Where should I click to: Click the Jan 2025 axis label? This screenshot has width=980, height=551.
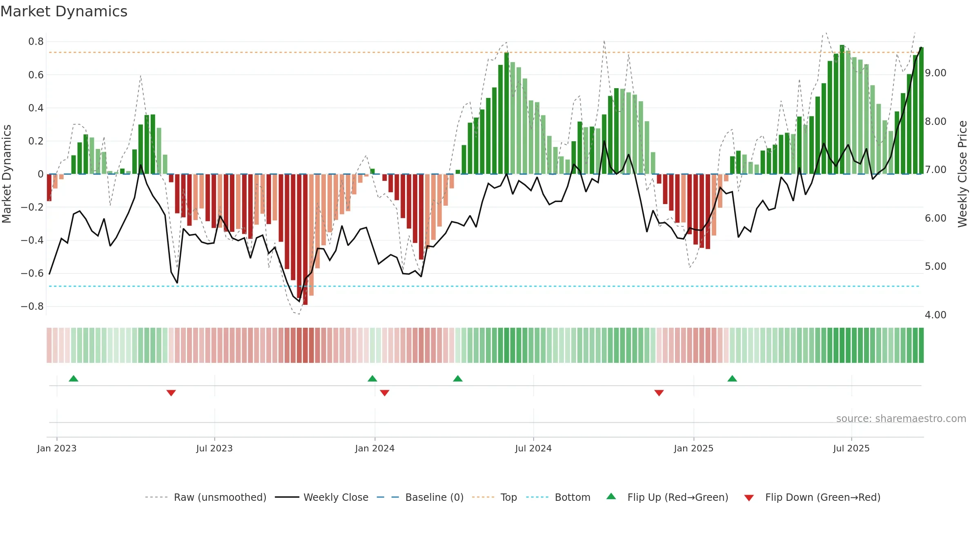coord(694,448)
